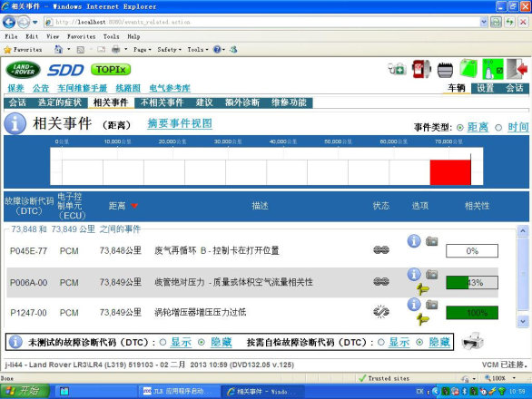
Task: Click the exit door icon with red arrow
Action: (x=517, y=69)
